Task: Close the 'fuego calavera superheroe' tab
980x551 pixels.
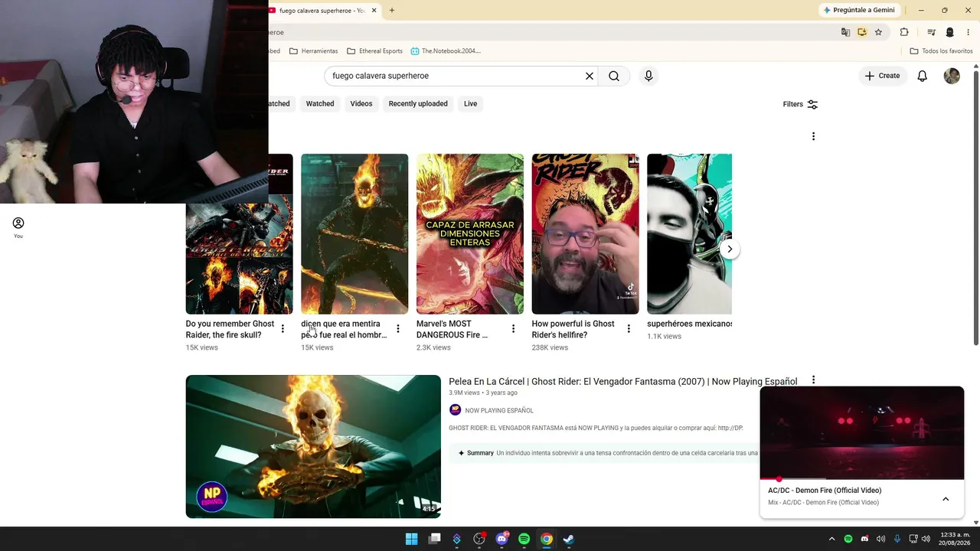Action: click(x=374, y=10)
